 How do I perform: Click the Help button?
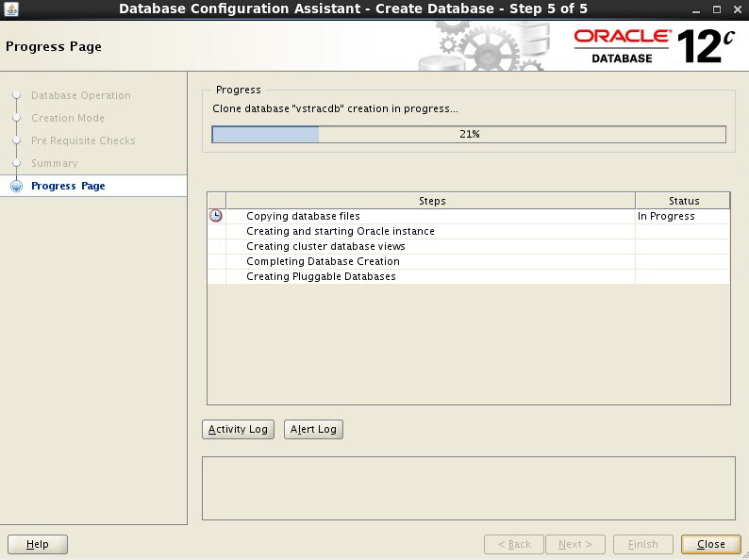37,544
